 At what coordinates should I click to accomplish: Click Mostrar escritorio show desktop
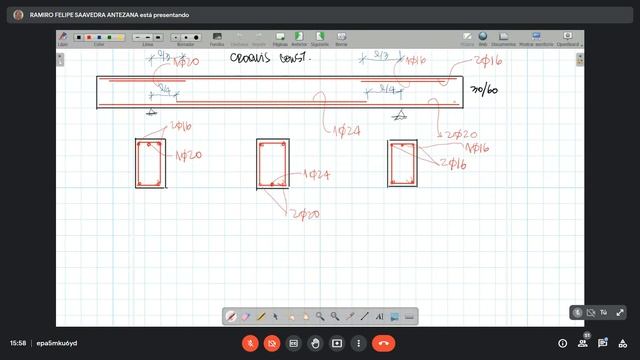tap(536, 39)
